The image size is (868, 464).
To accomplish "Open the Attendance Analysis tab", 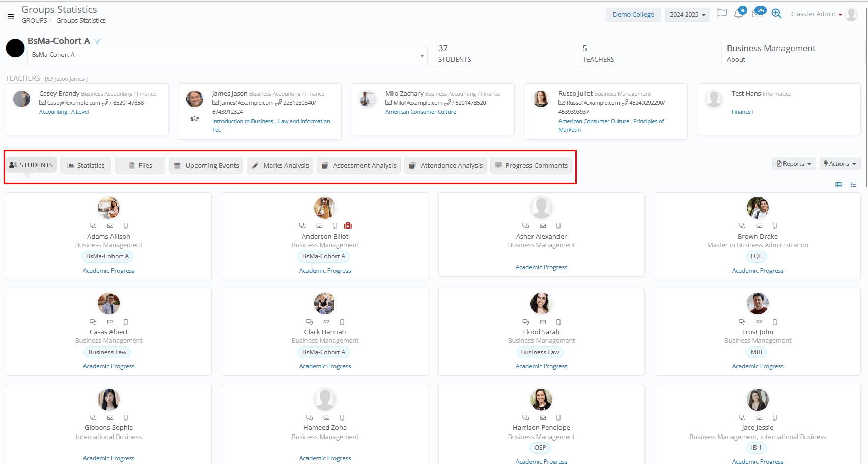I will pos(445,165).
